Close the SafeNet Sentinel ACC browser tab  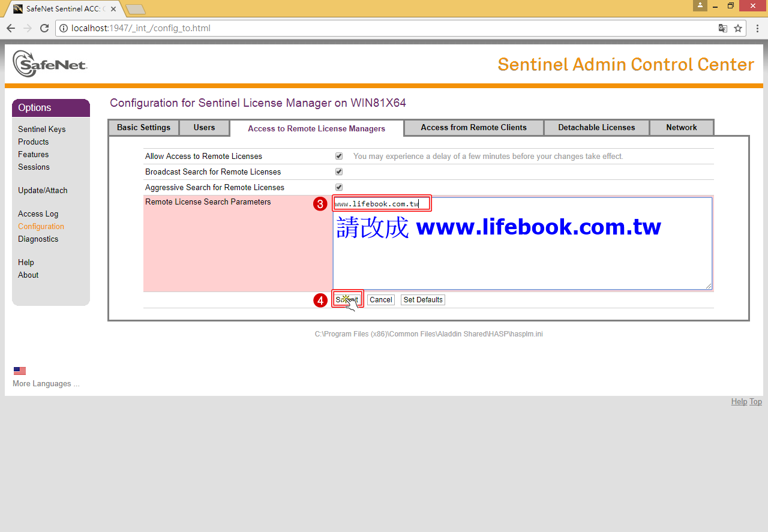[x=113, y=9]
